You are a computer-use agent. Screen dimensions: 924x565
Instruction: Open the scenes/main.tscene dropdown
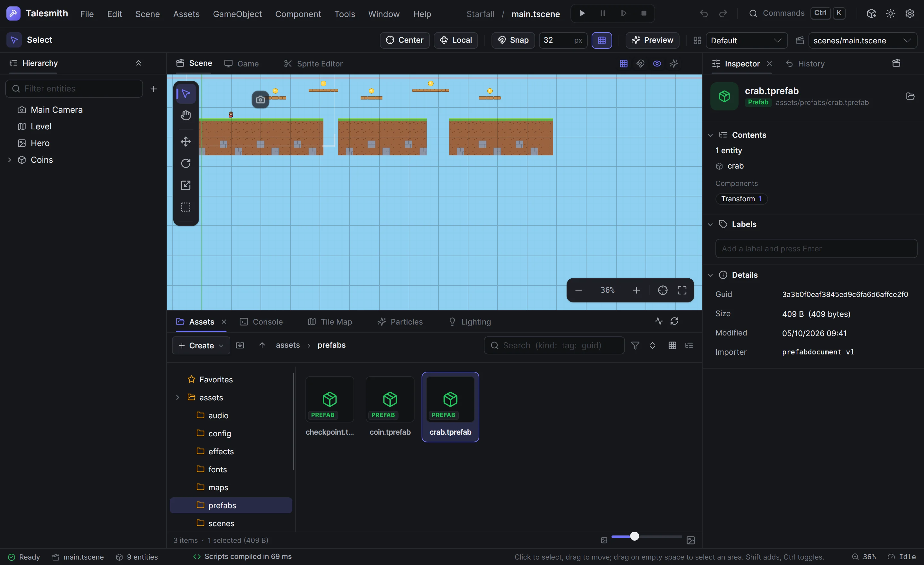pos(862,40)
